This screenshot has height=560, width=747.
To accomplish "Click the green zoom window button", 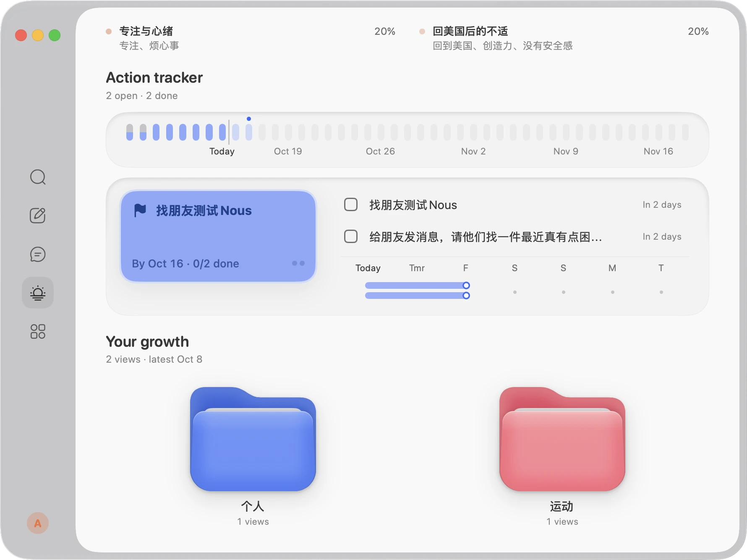I will [x=55, y=35].
